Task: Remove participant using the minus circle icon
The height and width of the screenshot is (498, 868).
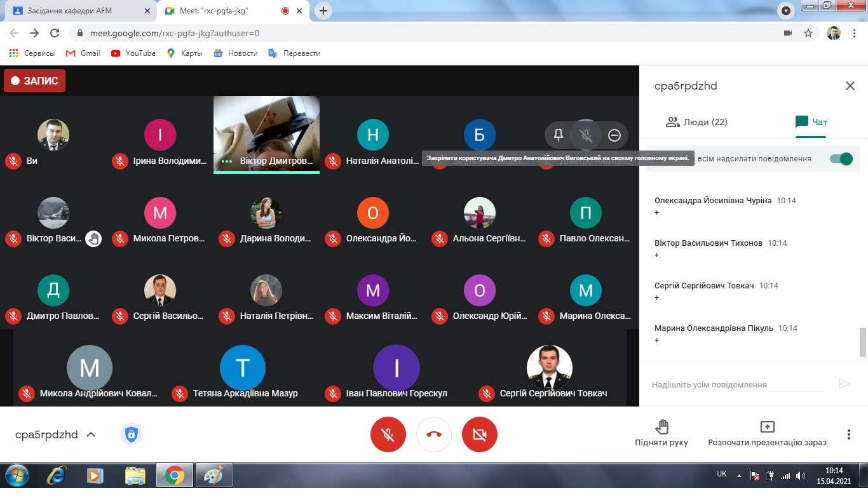Action: pyautogui.click(x=614, y=135)
